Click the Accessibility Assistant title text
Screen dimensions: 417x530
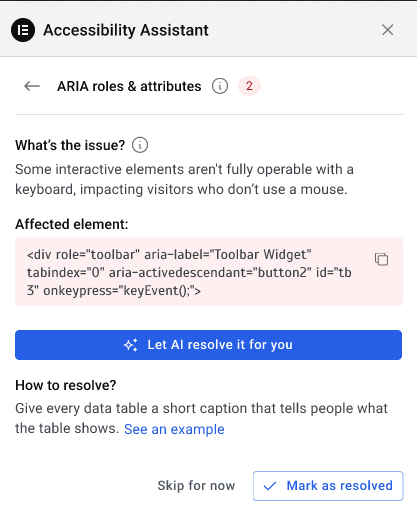tap(126, 30)
